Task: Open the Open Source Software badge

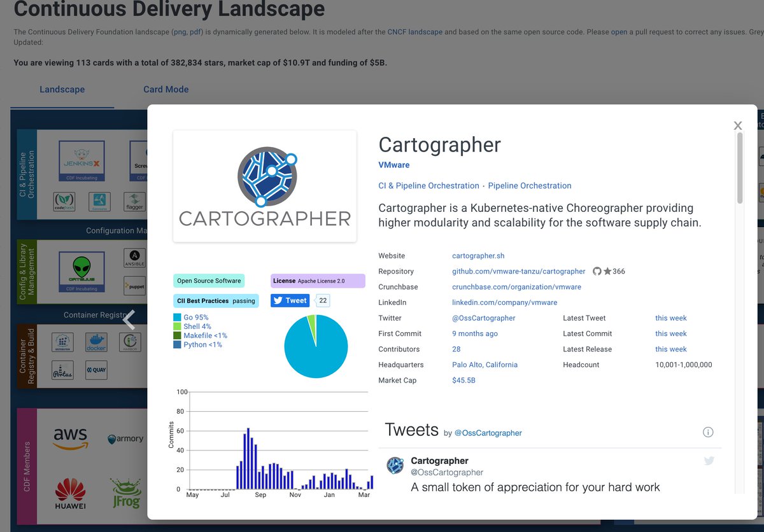Action: pyautogui.click(x=209, y=281)
